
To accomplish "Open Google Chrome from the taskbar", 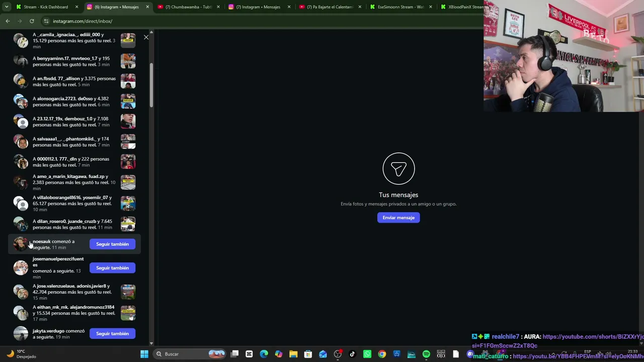I will tap(382, 354).
